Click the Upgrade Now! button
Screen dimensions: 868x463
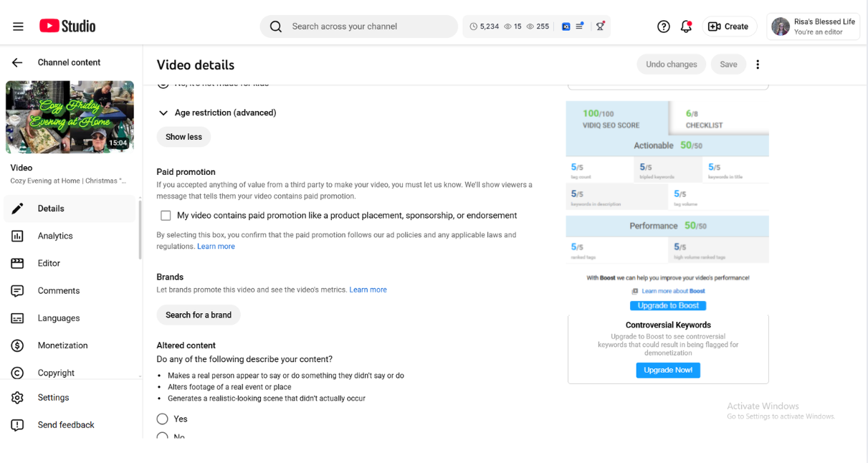[668, 371]
